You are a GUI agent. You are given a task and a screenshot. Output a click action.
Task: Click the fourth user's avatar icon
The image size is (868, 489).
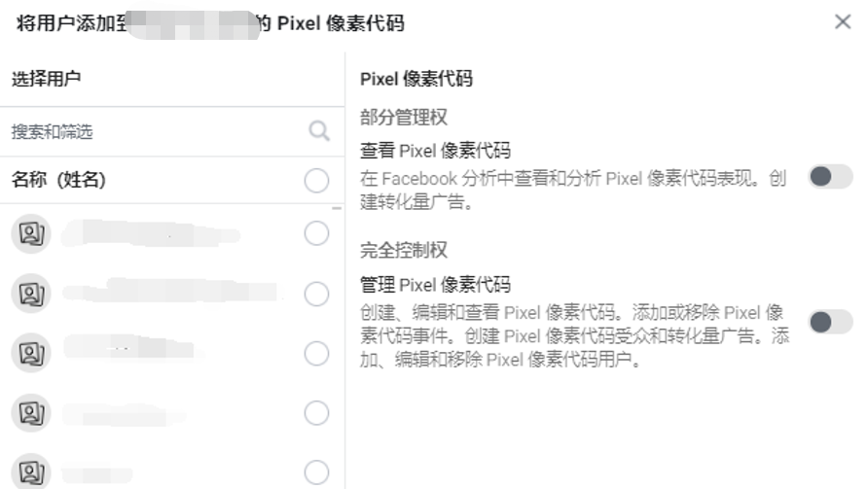point(31,412)
